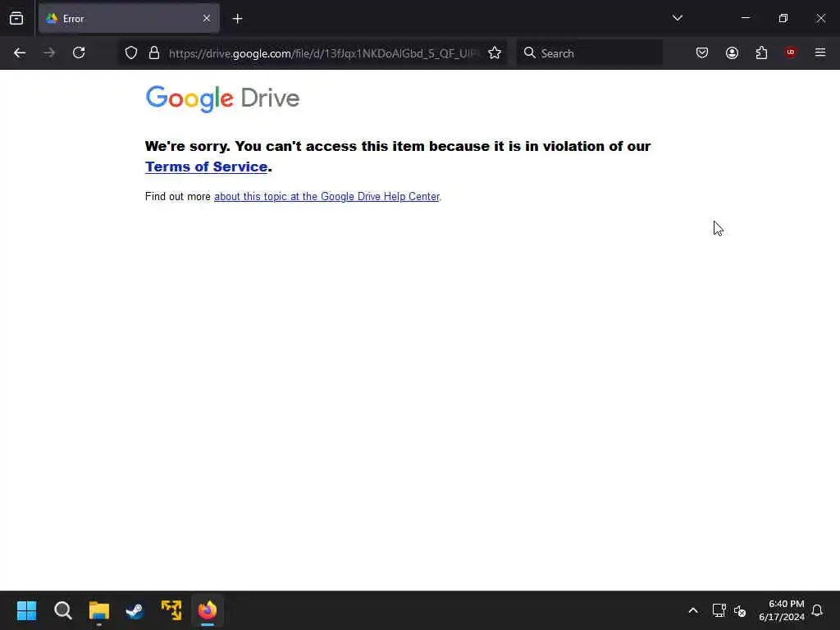This screenshot has width=840, height=630.
Task: Go back one page
Action: tap(20, 52)
